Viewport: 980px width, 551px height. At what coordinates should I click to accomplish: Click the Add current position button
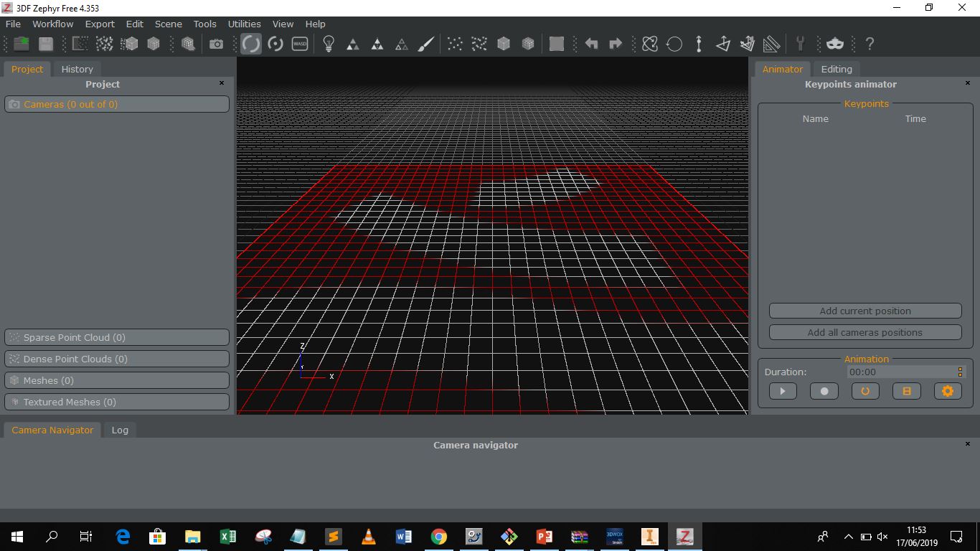pos(865,311)
